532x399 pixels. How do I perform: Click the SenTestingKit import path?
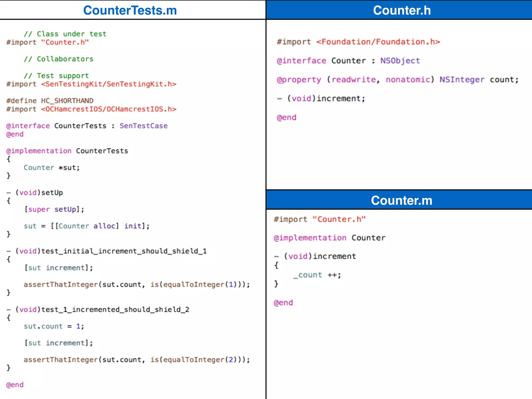click(x=109, y=84)
